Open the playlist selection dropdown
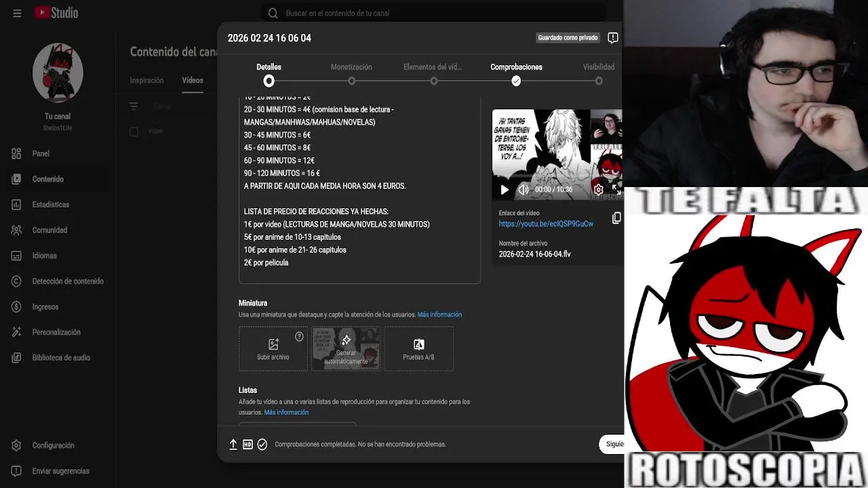Screen dimensions: 868x488 coord(297,424)
